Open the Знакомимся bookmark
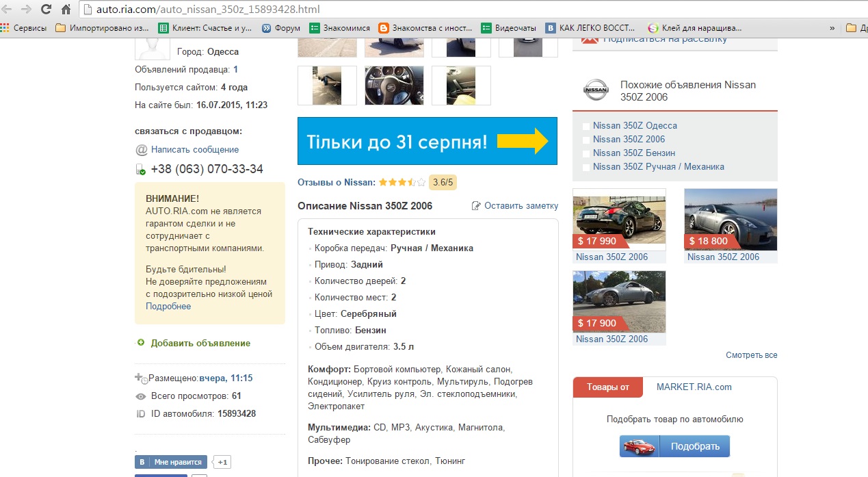The height and width of the screenshot is (477, 868). [x=339, y=28]
